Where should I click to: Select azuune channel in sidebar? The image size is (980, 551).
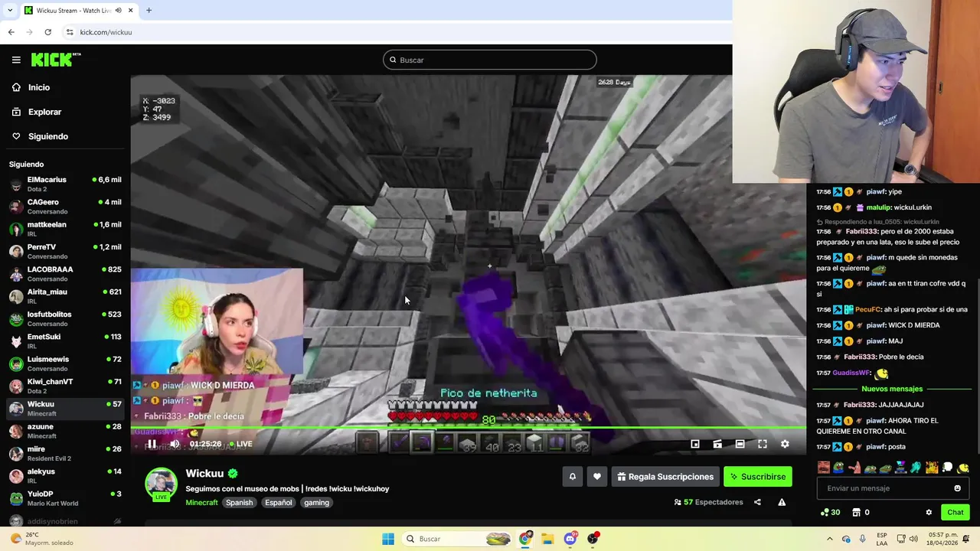65,431
